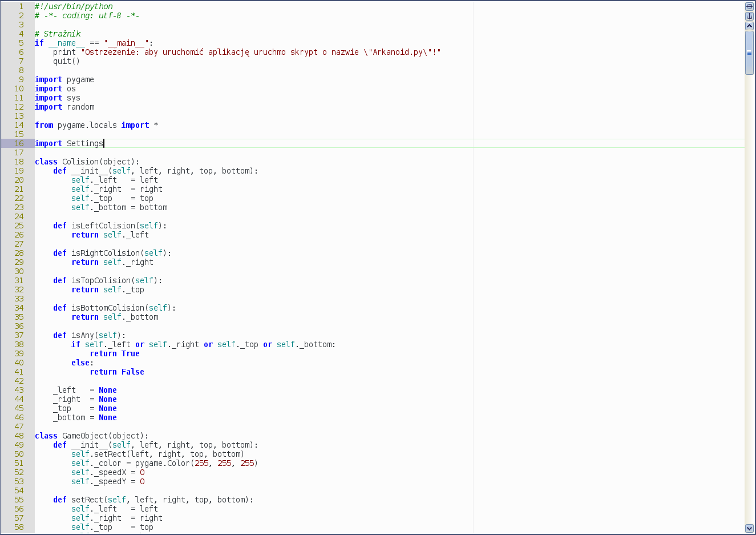Click the Polish warning string on the print line

pos(260,52)
